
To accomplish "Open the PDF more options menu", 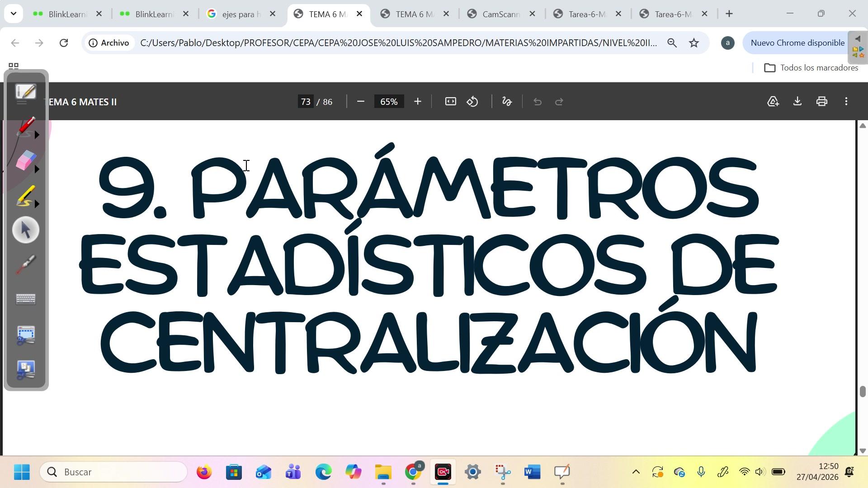I will pos(846,102).
